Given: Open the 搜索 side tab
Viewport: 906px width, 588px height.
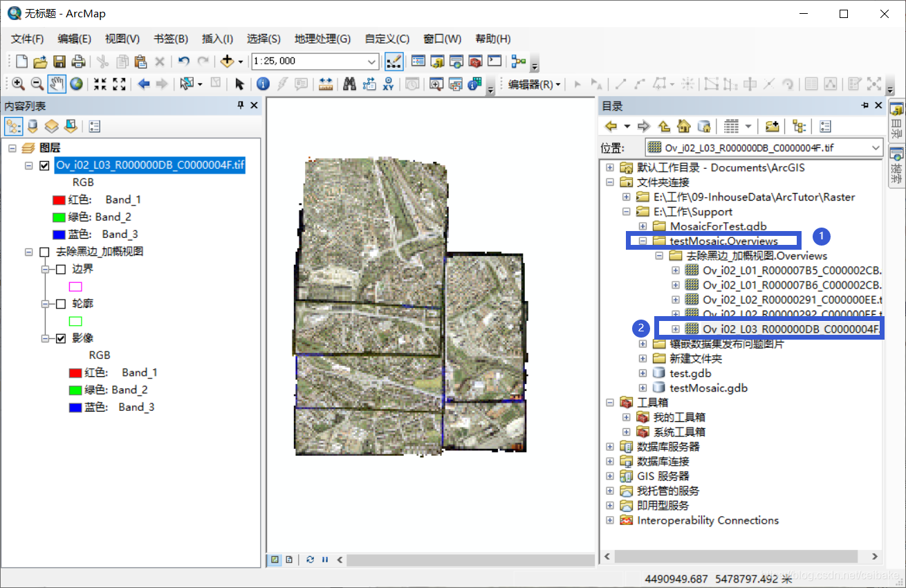Looking at the screenshot, I should (x=896, y=165).
